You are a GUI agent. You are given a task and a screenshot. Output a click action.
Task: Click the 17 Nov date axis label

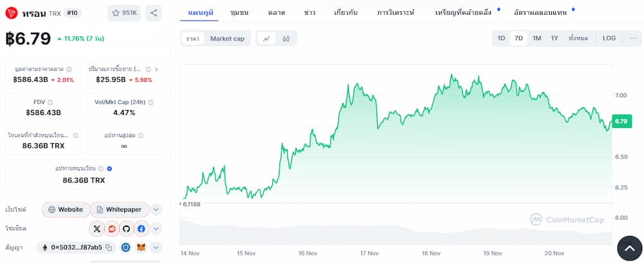point(368,253)
